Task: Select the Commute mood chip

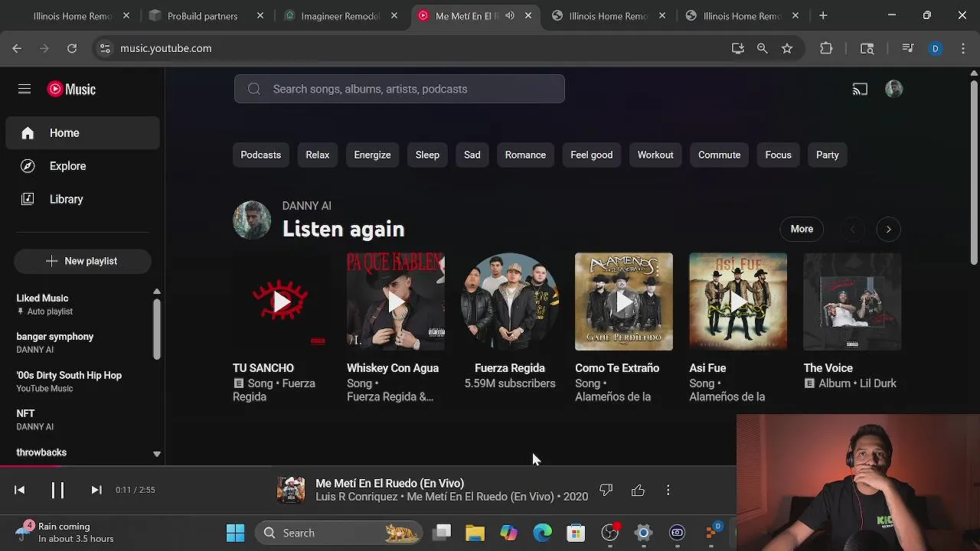Action: click(x=720, y=155)
